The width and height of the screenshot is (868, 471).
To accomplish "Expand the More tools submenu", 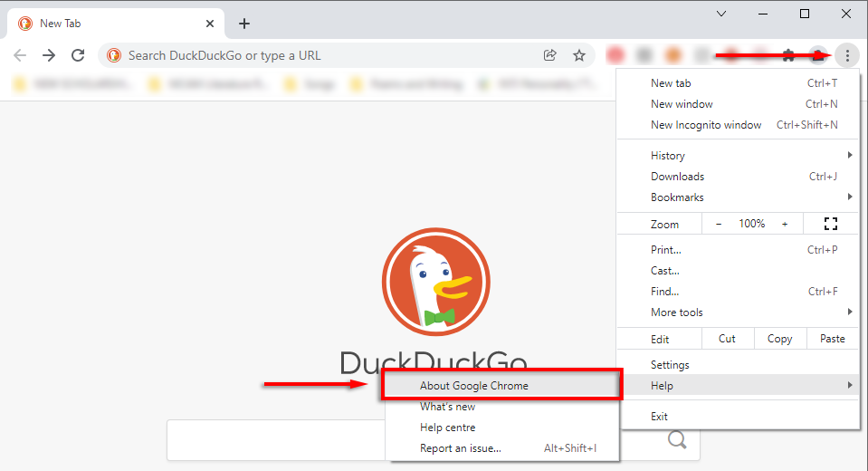I will 738,312.
